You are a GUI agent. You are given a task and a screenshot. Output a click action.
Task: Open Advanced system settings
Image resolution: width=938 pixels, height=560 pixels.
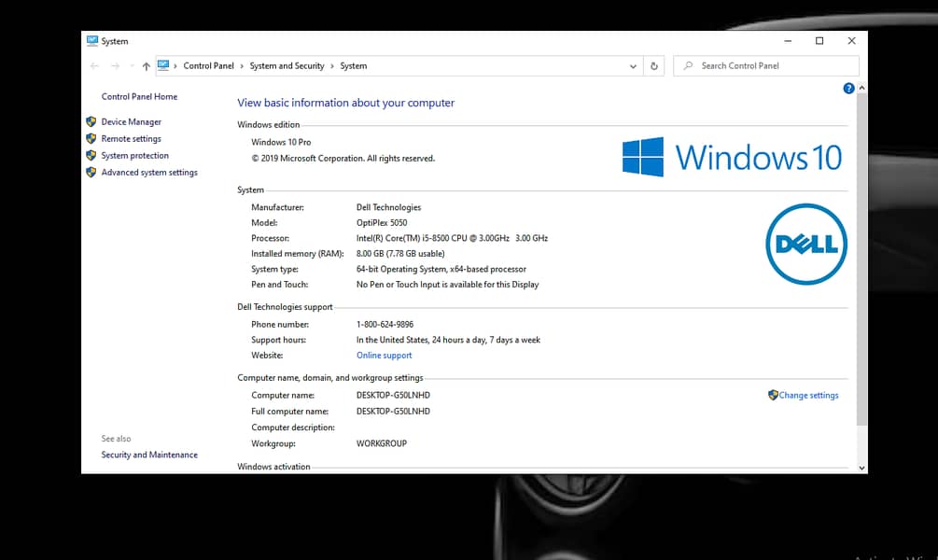tap(149, 173)
